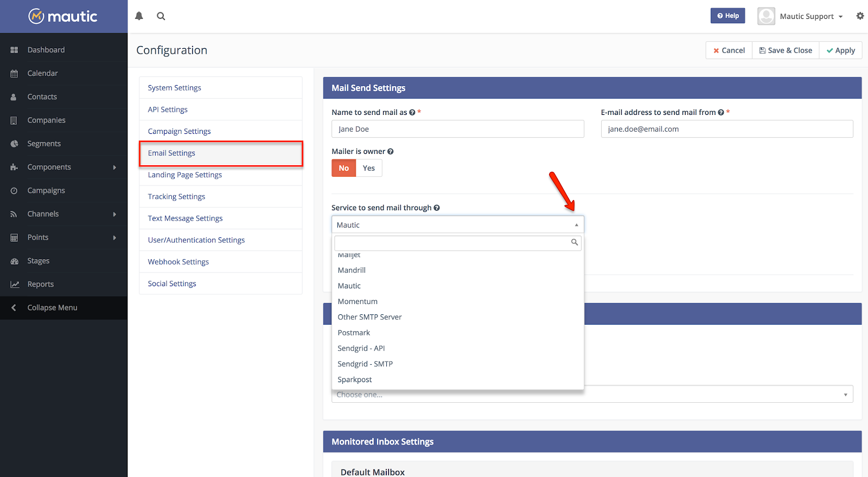This screenshot has width=868, height=477.
Task: Click the Cancel button
Action: (729, 50)
